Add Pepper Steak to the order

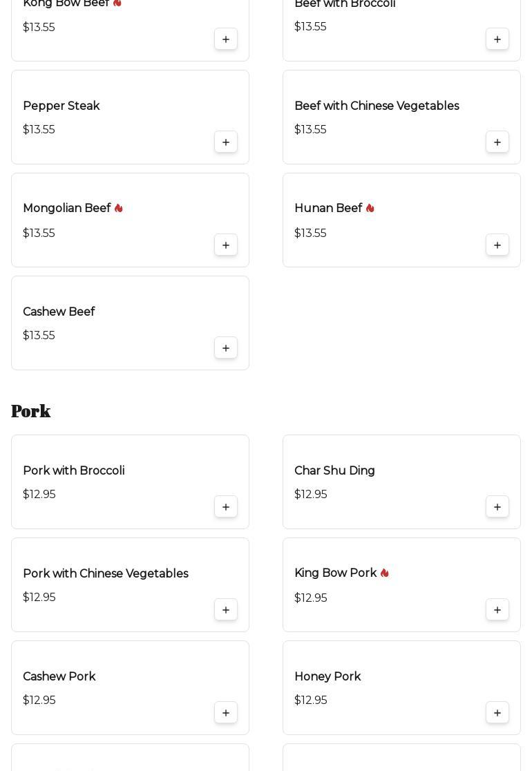click(226, 142)
